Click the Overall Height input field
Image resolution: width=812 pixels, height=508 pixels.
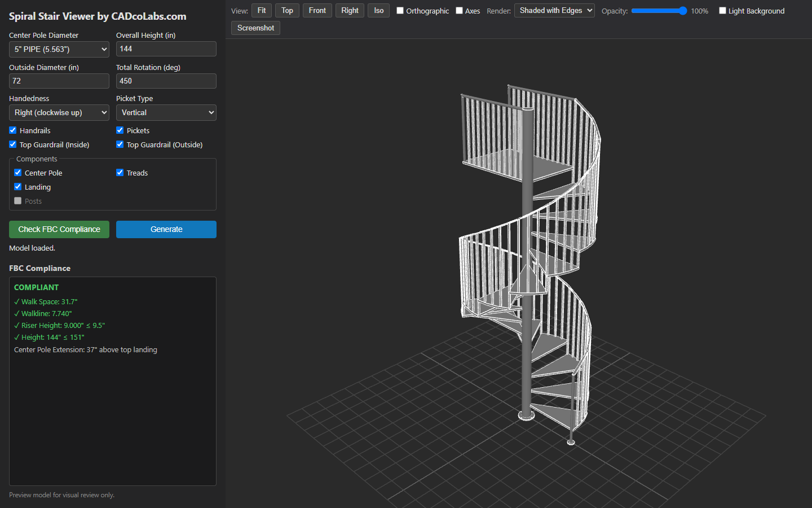[166, 49]
